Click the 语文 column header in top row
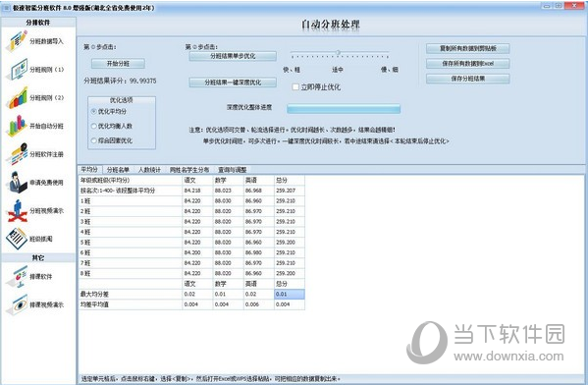Viewport: 588px width, 385px height. [x=197, y=180]
